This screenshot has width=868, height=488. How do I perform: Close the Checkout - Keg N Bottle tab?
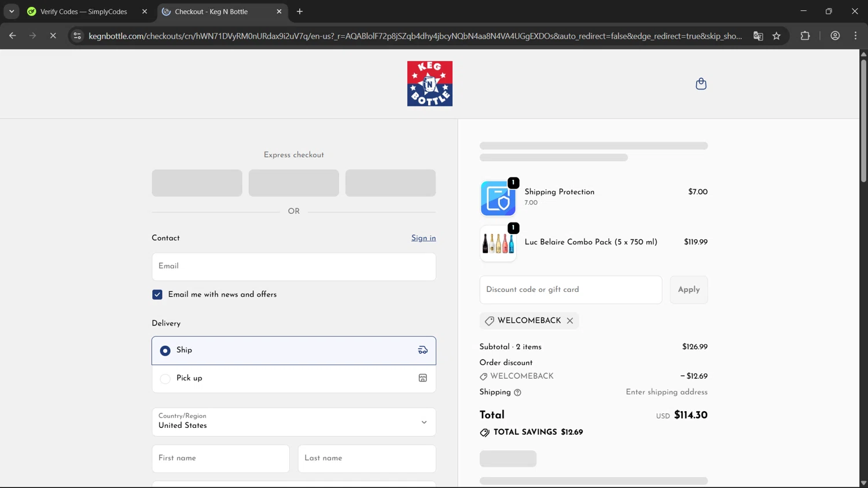[279, 12]
